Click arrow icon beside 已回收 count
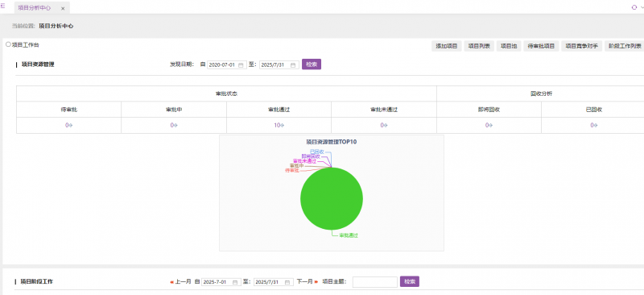 click(596, 126)
